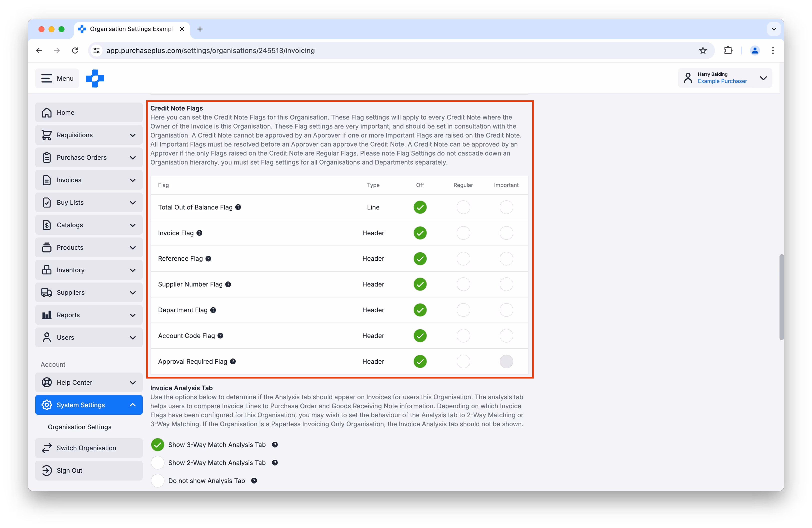Open the browser extensions puzzle icon

(728, 50)
